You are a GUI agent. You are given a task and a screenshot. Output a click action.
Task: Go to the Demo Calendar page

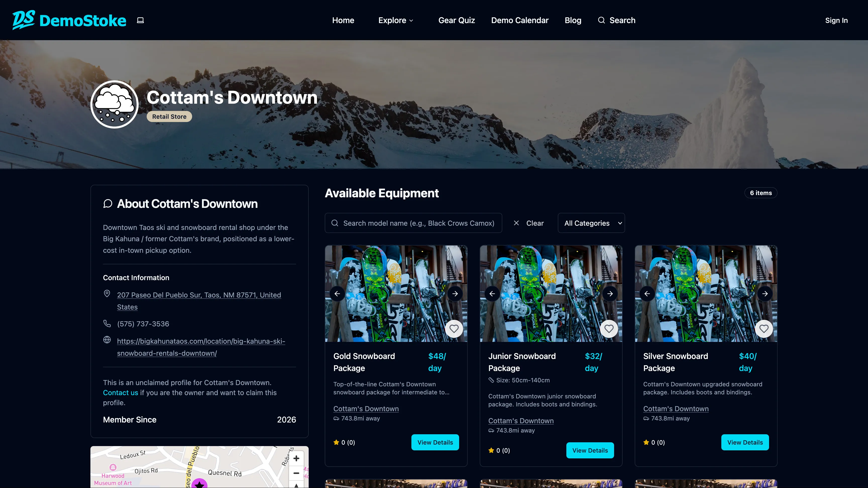point(520,20)
